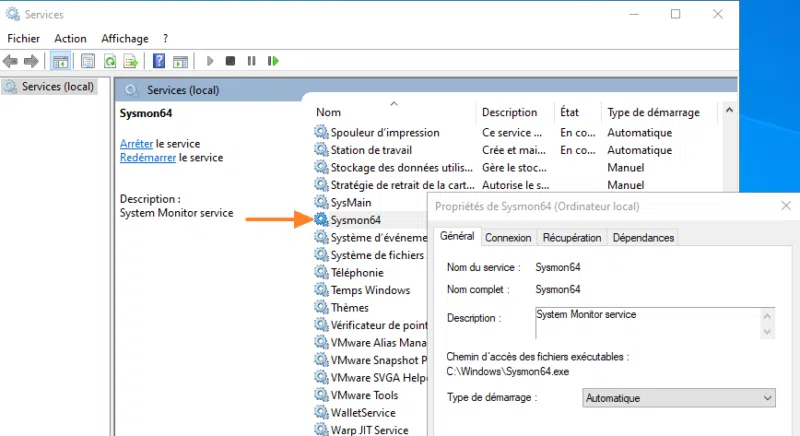Toggle the action pane toolbar icon
Screen dimensions: 800x436
click(180, 62)
